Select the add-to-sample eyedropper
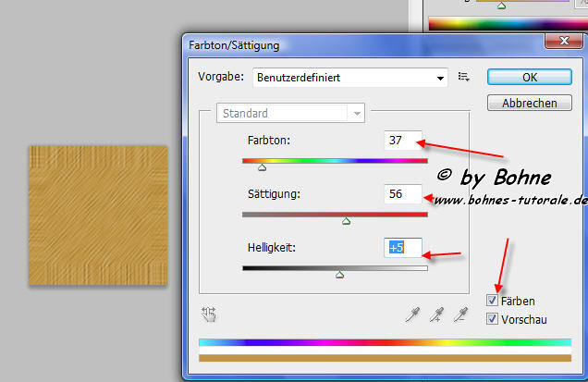The height and width of the screenshot is (382, 588). (435, 315)
